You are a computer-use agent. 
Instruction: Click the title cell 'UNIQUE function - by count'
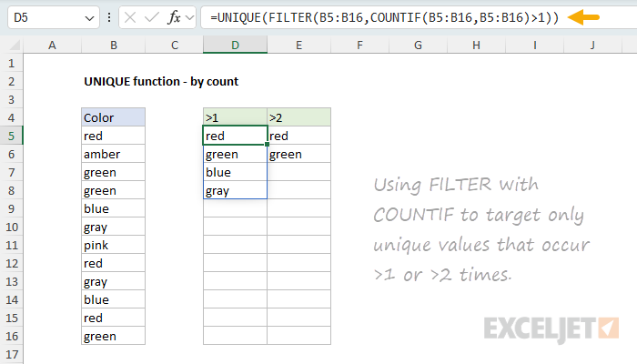[161, 81]
